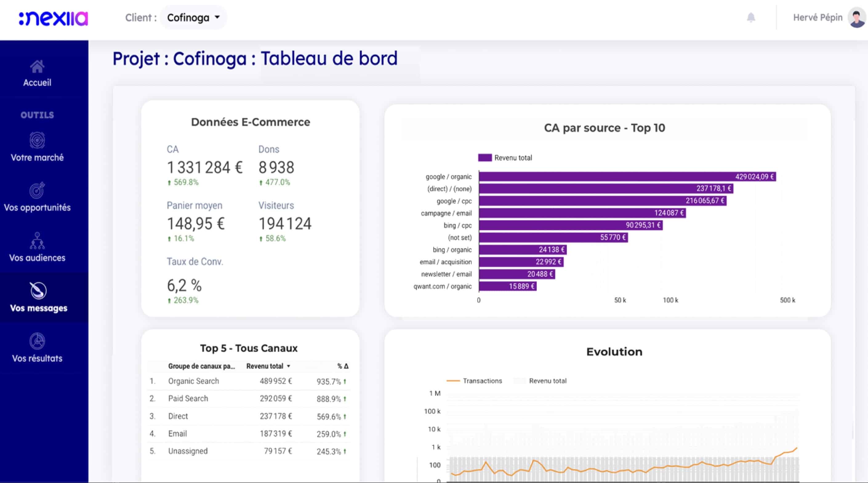Click the Vos résultats chart icon
868x483 pixels.
click(x=37, y=341)
